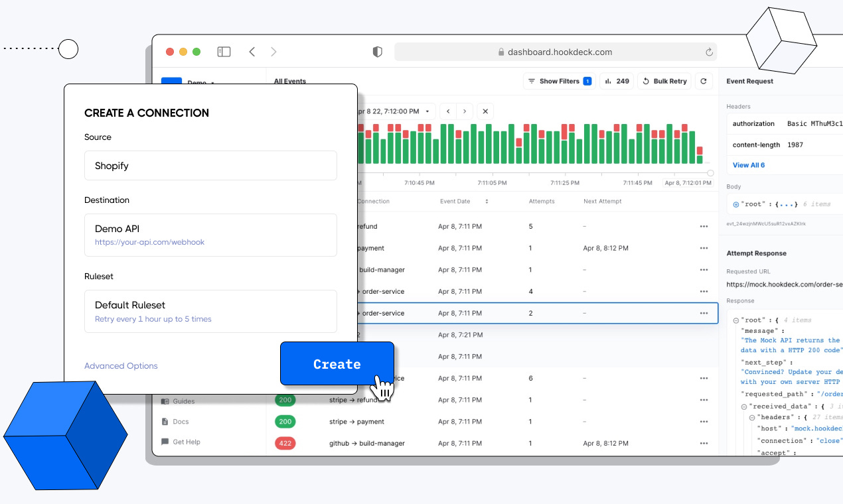The width and height of the screenshot is (843, 504).
Task: Open the more menu for the bottom stripe → refund row
Action: (704, 400)
